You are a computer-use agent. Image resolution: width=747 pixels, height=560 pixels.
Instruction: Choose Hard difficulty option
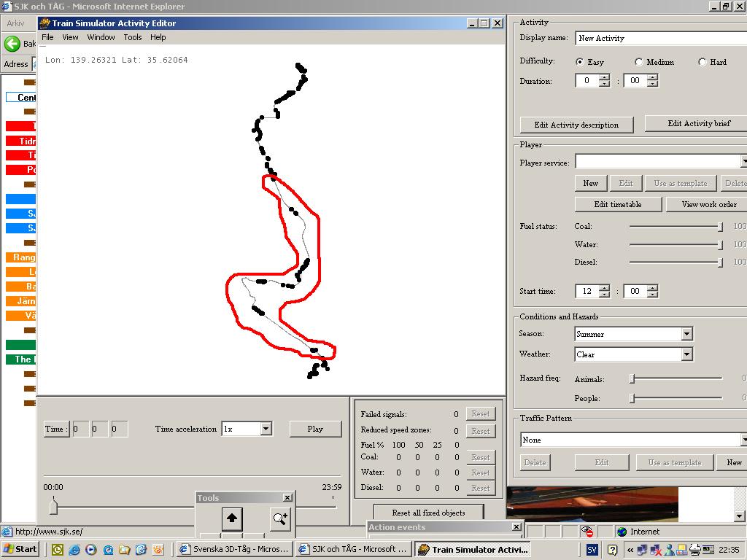pos(703,62)
